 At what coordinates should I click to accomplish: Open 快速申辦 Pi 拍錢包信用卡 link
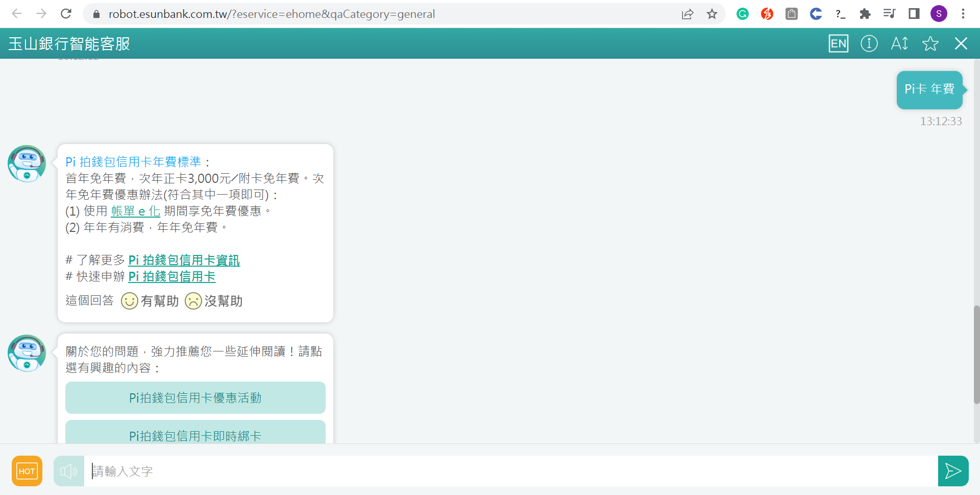pyautogui.click(x=171, y=276)
